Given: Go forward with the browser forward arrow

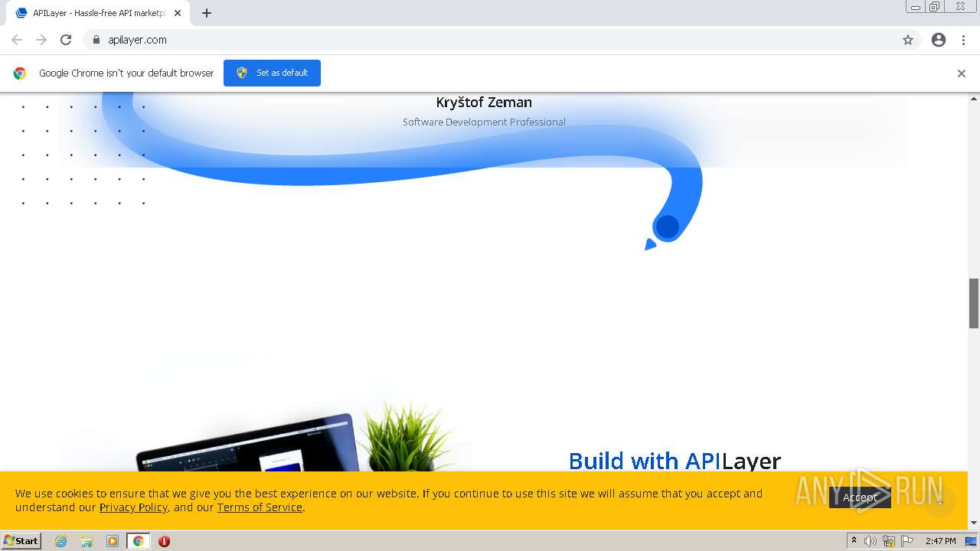Looking at the screenshot, I should (41, 40).
